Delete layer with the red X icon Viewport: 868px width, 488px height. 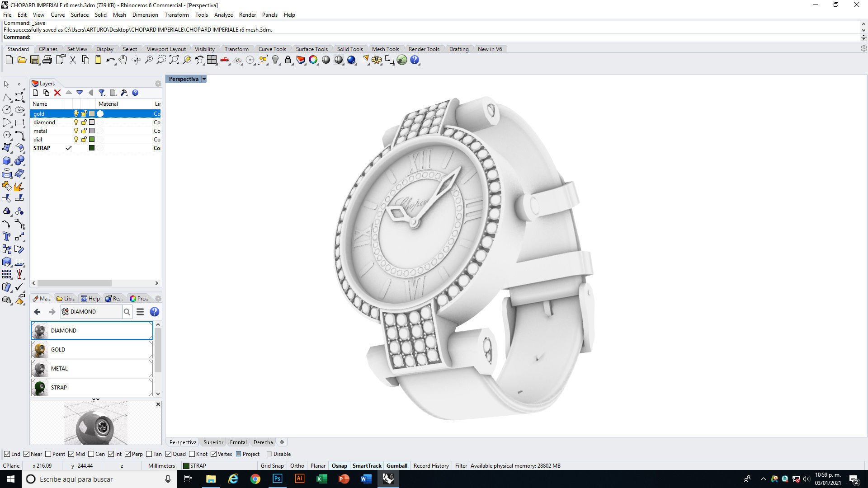[57, 93]
